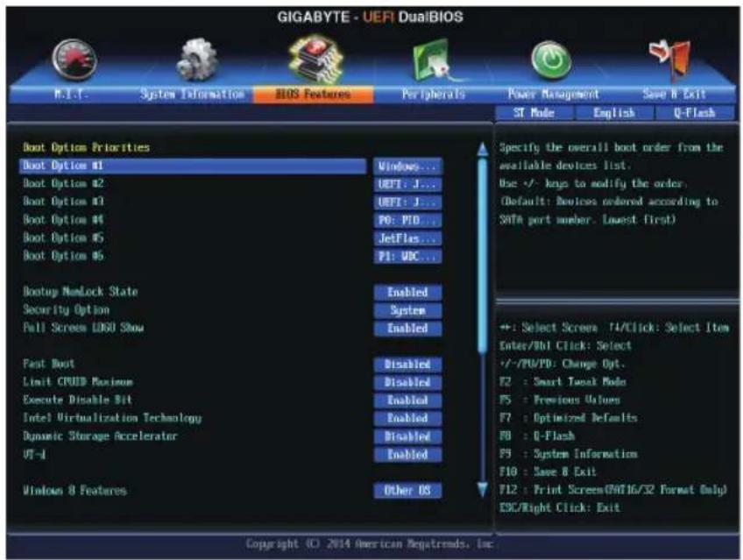Open Boot Option #1 Windows value
The image size is (743, 560).
tap(407, 167)
